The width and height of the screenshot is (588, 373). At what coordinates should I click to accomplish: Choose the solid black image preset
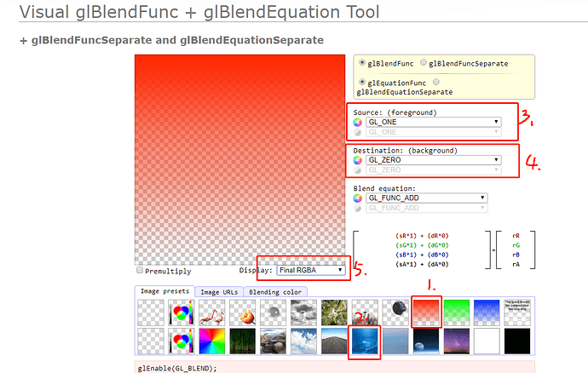coord(517,341)
